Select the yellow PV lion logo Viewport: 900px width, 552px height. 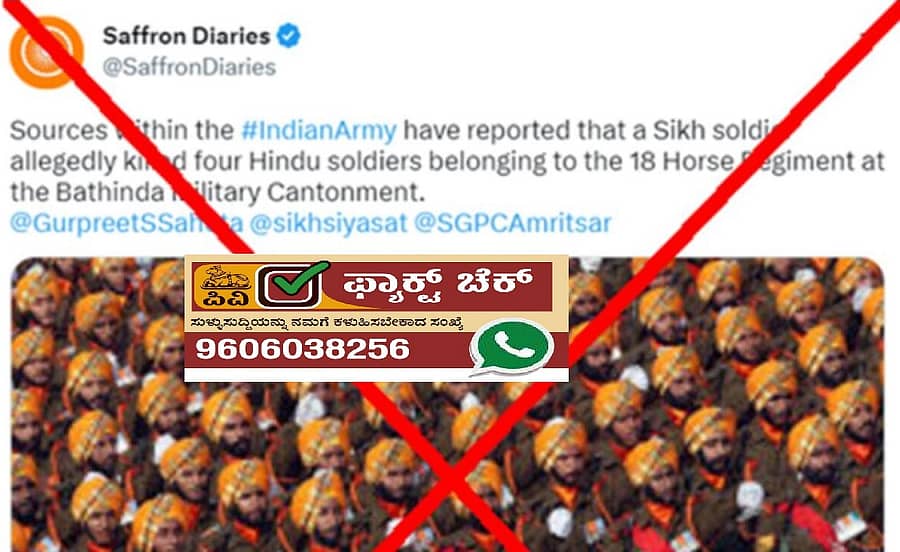(x=224, y=286)
